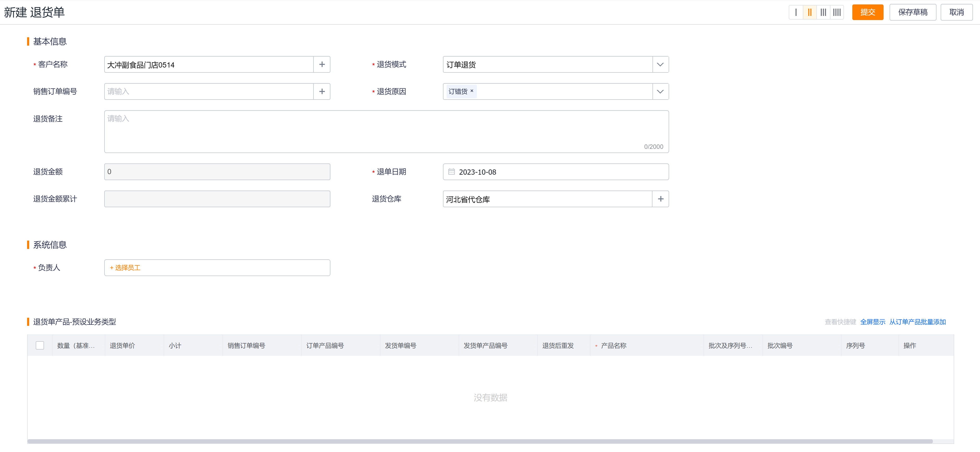
Task: Click 从订单产品批量添加 link
Action: tap(917, 322)
